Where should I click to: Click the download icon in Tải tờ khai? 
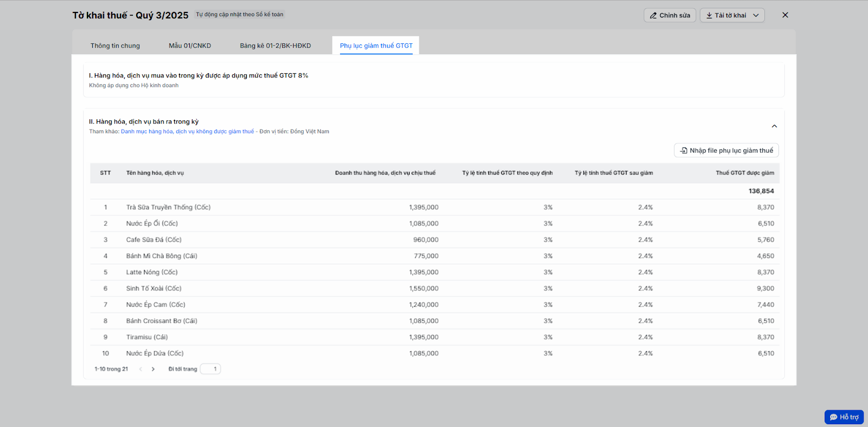coord(709,16)
